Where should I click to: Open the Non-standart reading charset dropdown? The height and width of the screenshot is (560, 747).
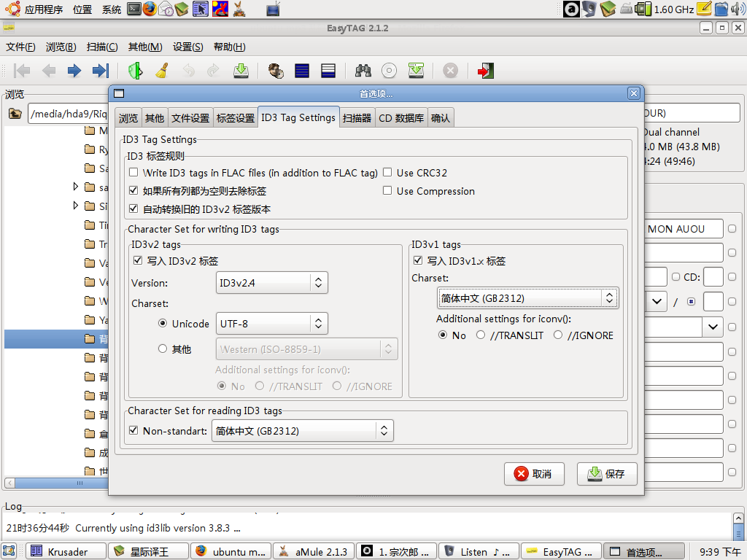tap(303, 431)
